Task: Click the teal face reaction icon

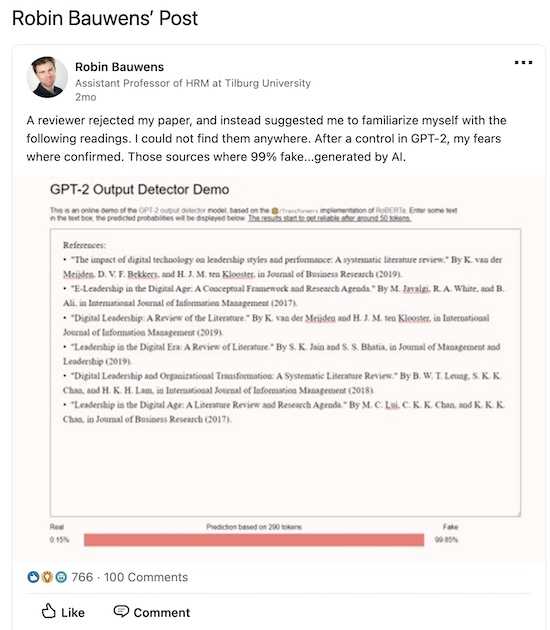Action: click(x=61, y=577)
